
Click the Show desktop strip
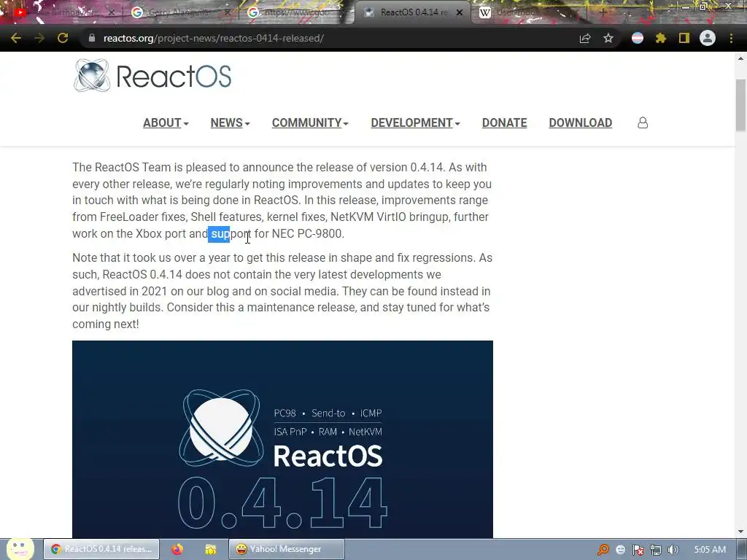pyautogui.click(x=741, y=549)
